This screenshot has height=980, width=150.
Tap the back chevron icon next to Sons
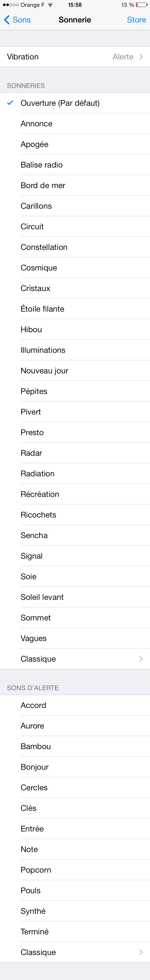click(x=7, y=20)
